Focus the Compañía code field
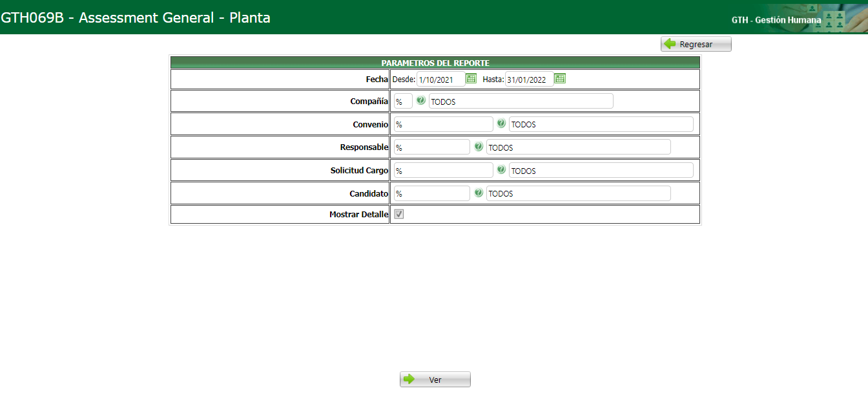The height and width of the screenshot is (408, 868). coord(403,102)
